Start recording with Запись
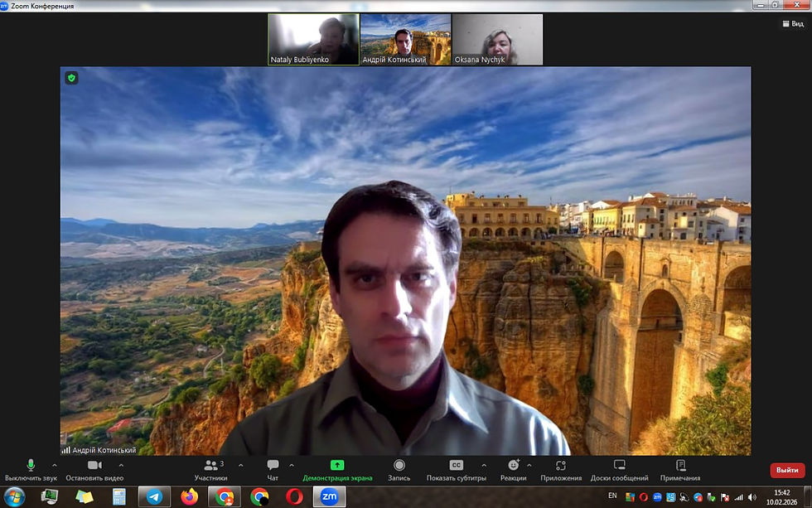 [x=399, y=470]
